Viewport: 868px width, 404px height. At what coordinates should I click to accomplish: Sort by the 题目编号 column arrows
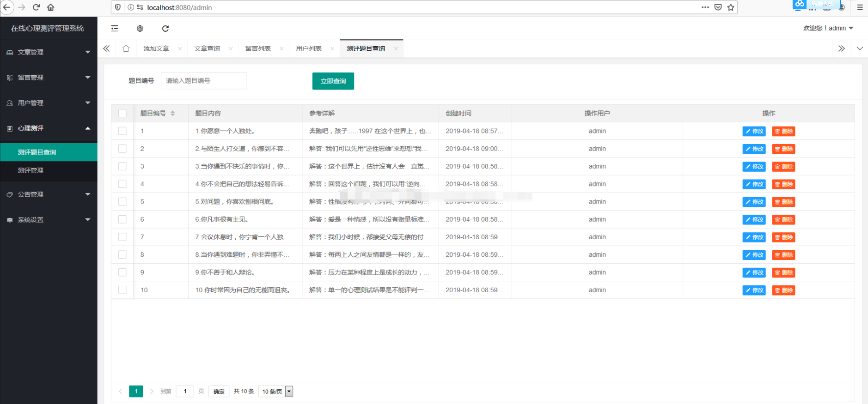tap(172, 113)
